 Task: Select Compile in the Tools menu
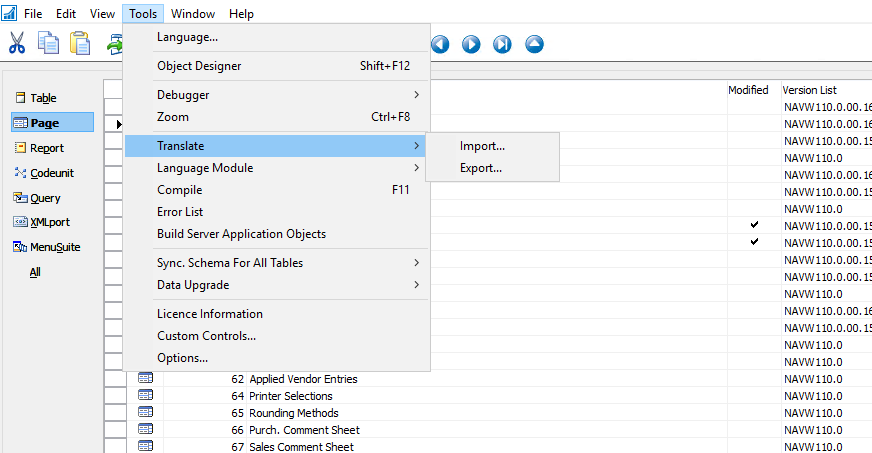point(180,190)
